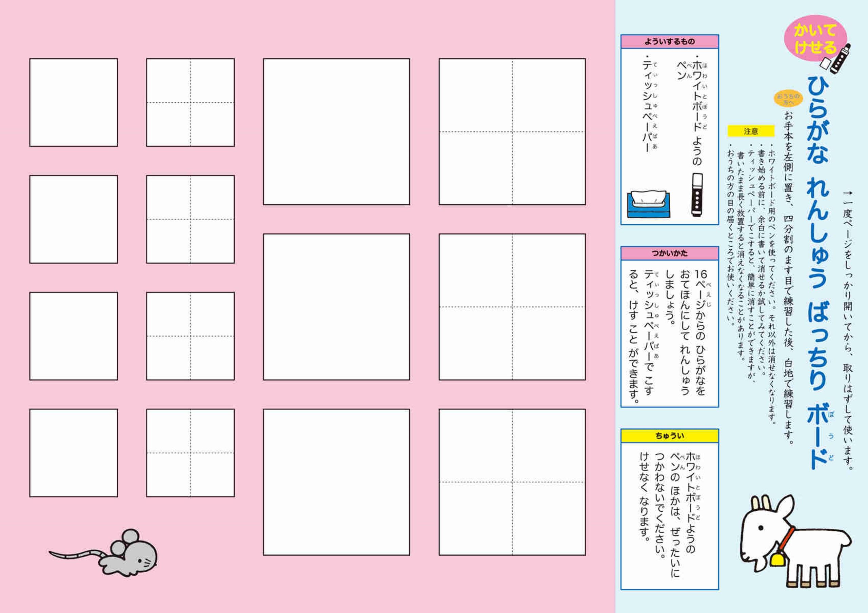Screen dimensions: 868x613
Task: Click the blue title word ひらがな
Action: tap(818, 119)
